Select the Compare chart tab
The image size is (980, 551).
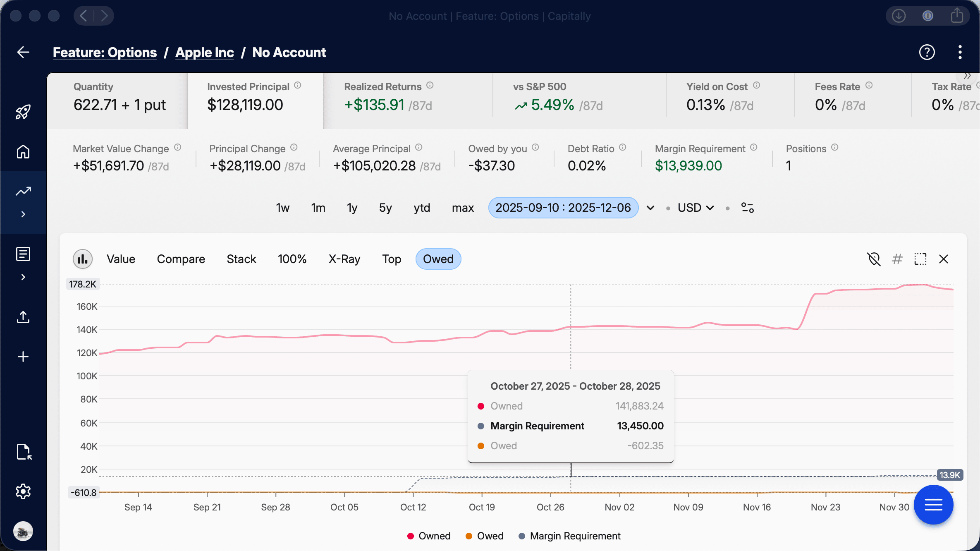(181, 259)
